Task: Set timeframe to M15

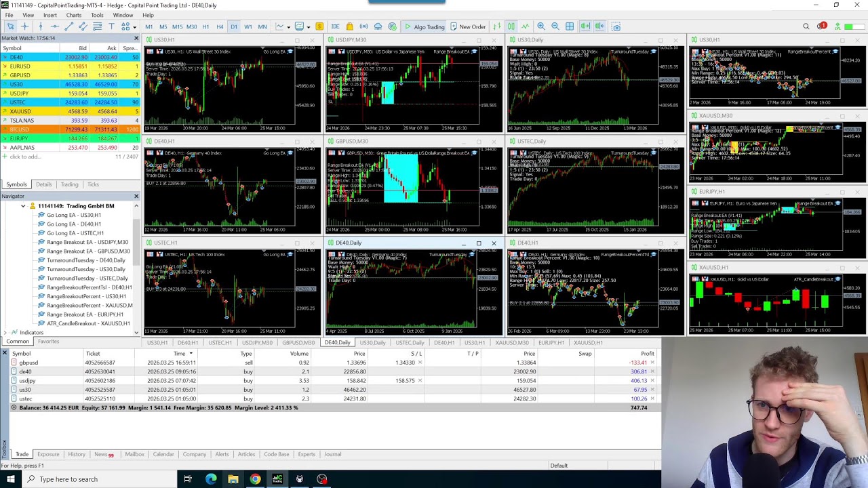Action: pos(177,26)
